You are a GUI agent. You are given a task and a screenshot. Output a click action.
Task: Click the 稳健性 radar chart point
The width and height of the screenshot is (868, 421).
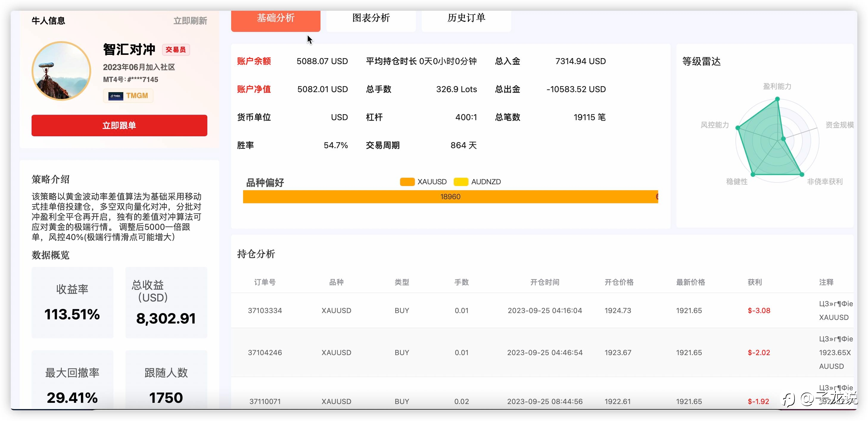point(753,174)
